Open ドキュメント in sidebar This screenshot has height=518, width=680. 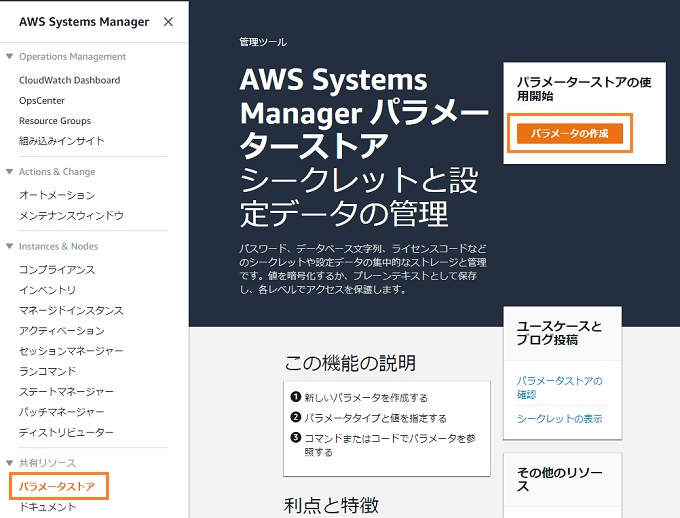pos(47,507)
